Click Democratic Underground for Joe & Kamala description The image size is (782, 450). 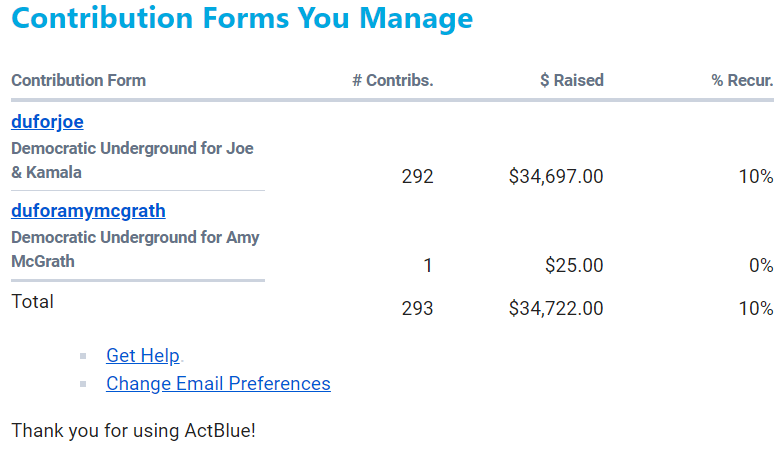click(132, 160)
